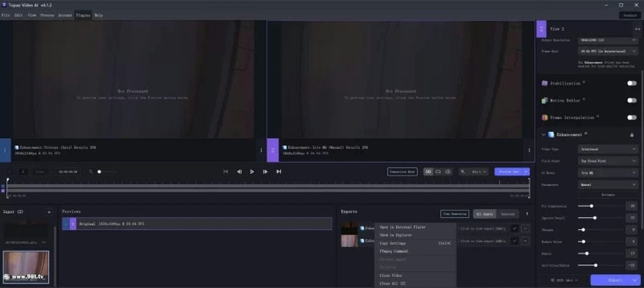Click the Preview render button
This screenshot has width=644, height=288.
click(508, 171)
